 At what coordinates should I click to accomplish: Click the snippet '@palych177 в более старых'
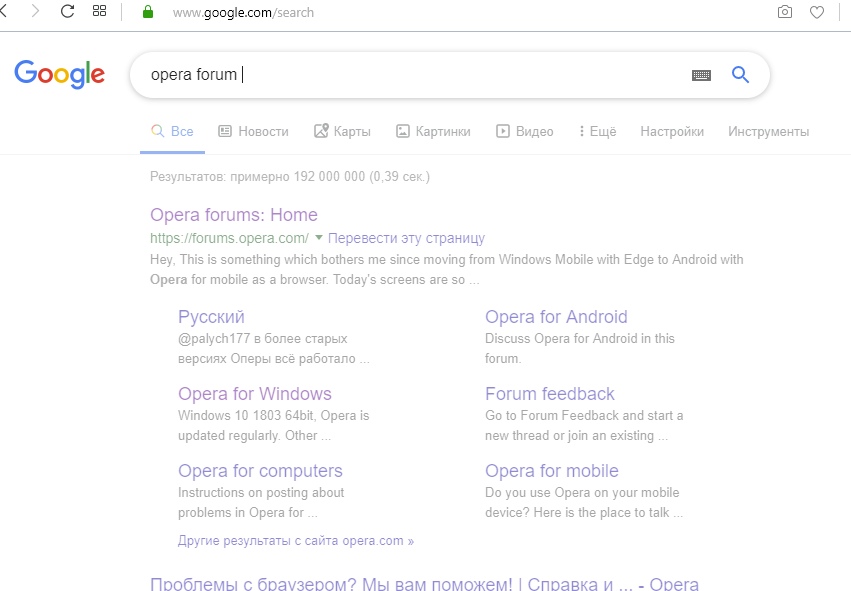tap(263, 339)
